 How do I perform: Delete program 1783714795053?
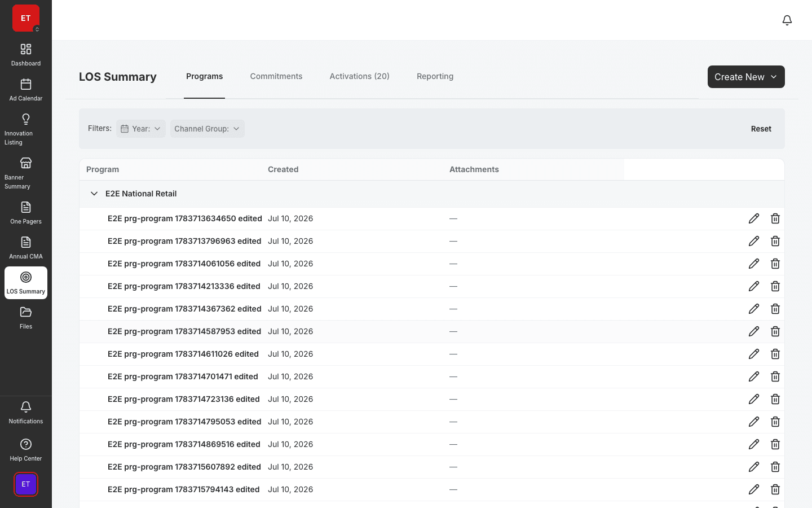tap(775, 422)
